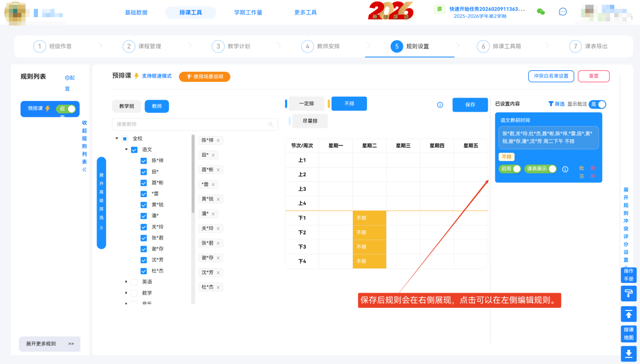This screenshot has width=640, height=364.
Task: Click the 冲突白名单设置 button
Action: click(551, 76)
